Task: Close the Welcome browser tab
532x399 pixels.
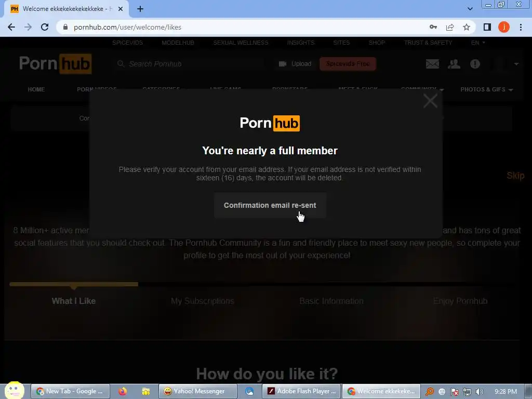Action: [x=121, y=9]
